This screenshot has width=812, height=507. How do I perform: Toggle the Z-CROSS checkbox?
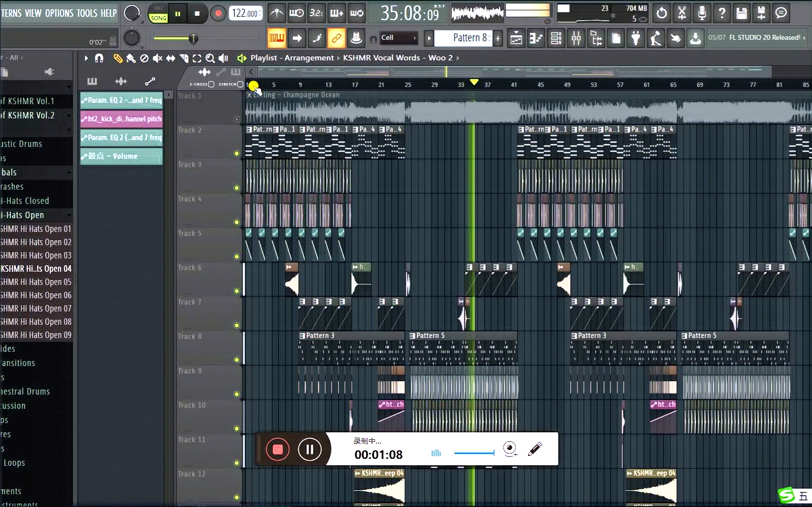point(211,84)
